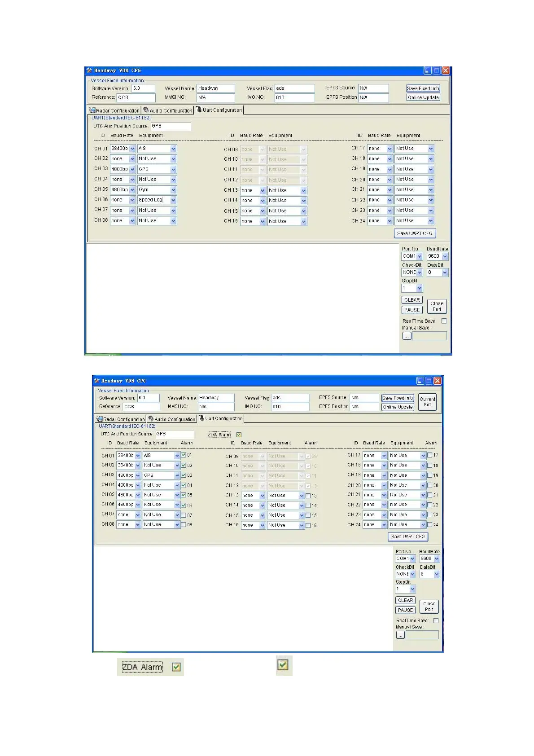Switch to Radar Configuration tab in upper window
Screen dimensions: 534x756
tap(118, 110)
